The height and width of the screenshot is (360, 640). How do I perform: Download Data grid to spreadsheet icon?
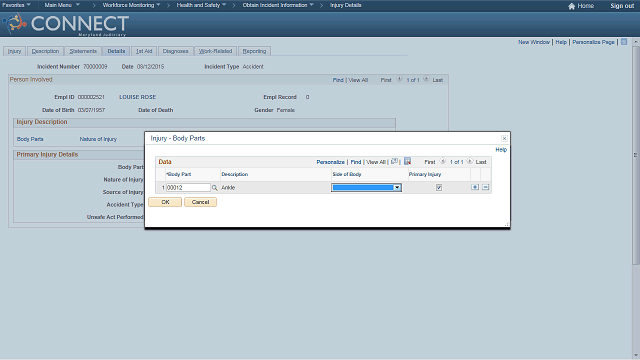click(x=407, y=162)
